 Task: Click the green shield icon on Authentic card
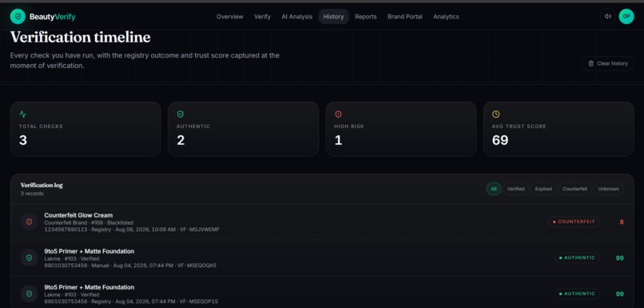point(181,114)
